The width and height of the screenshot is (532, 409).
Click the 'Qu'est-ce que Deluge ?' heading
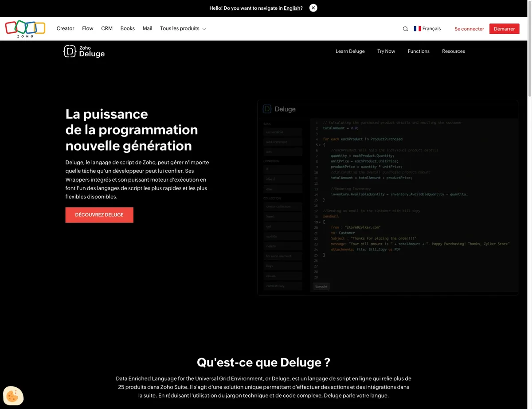coord(263,362)
